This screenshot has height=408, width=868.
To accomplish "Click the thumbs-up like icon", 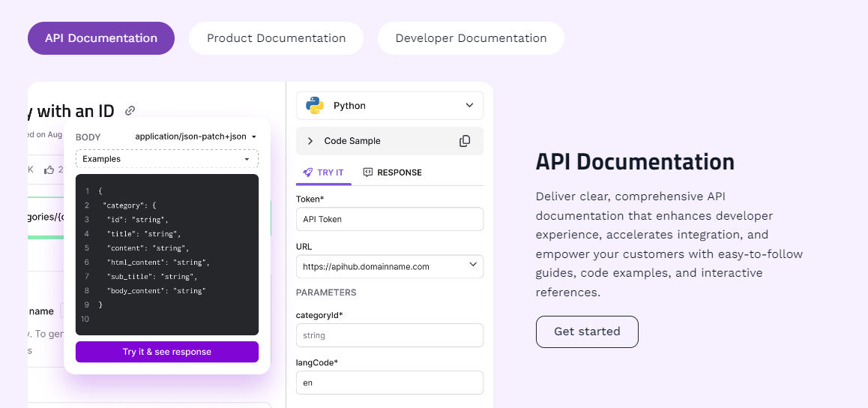I will click(x=49, y=169).
